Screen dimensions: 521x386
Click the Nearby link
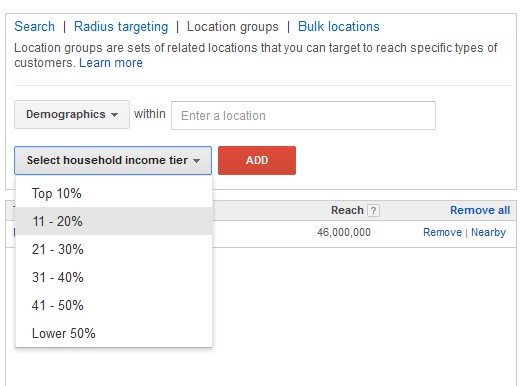tap(488, 232)
